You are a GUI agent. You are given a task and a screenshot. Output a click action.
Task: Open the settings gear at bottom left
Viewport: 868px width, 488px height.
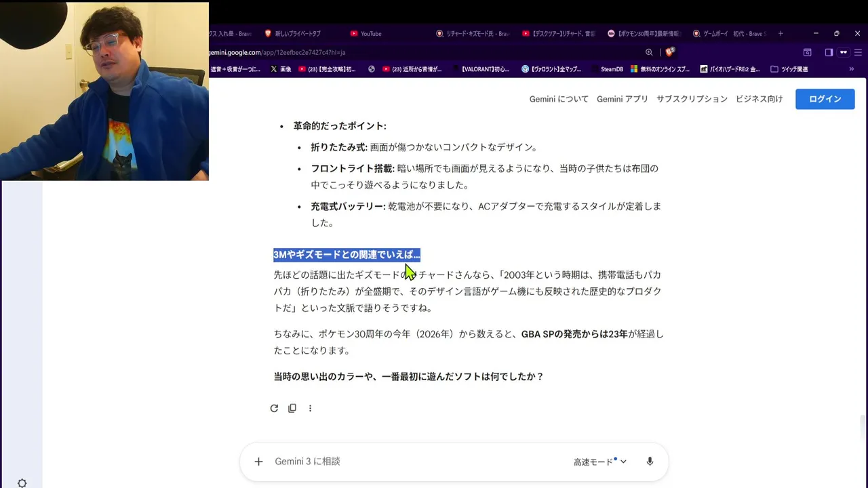click(22, 483)
